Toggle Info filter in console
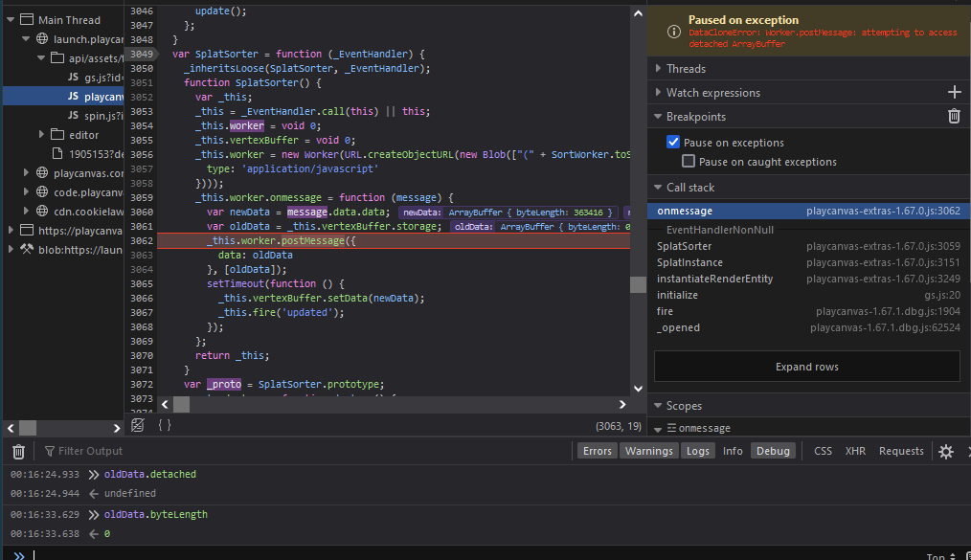Viewport: 971px width, 560px height. click(733, 451)
